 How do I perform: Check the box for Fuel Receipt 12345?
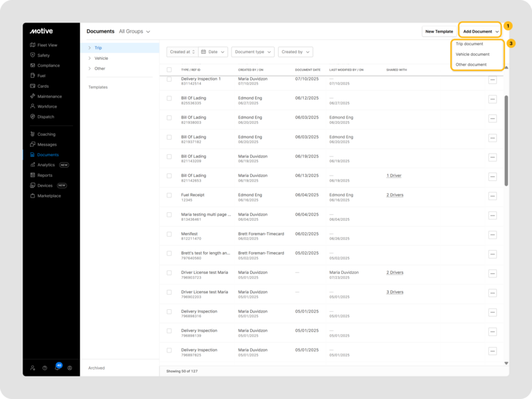click(x=169, y=196)
